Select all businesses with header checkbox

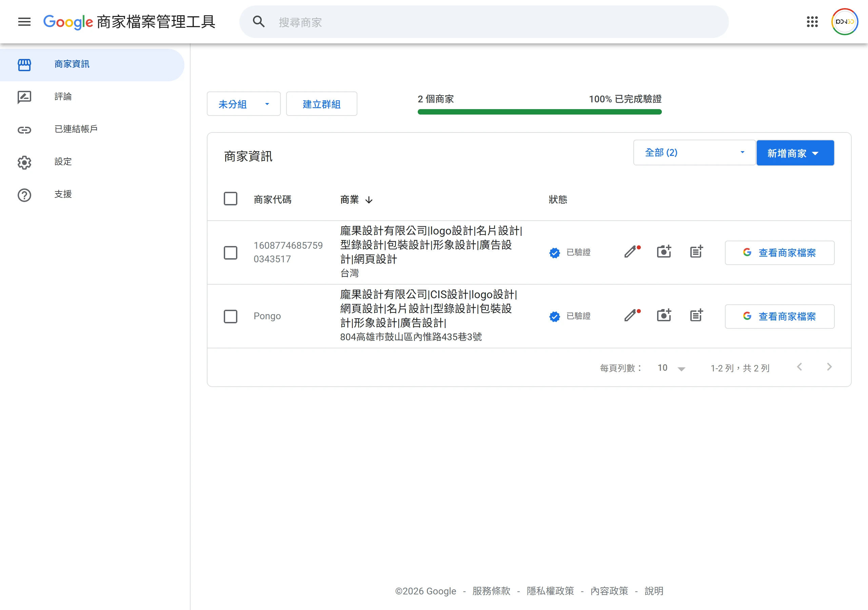pos(230,199)
